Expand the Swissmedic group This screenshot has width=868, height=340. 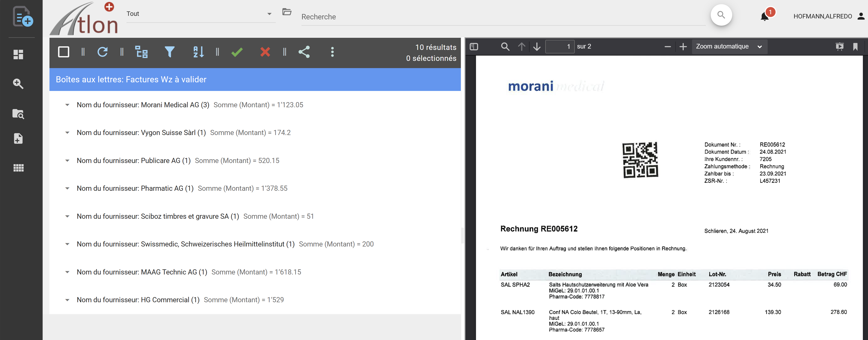point(67,244)
